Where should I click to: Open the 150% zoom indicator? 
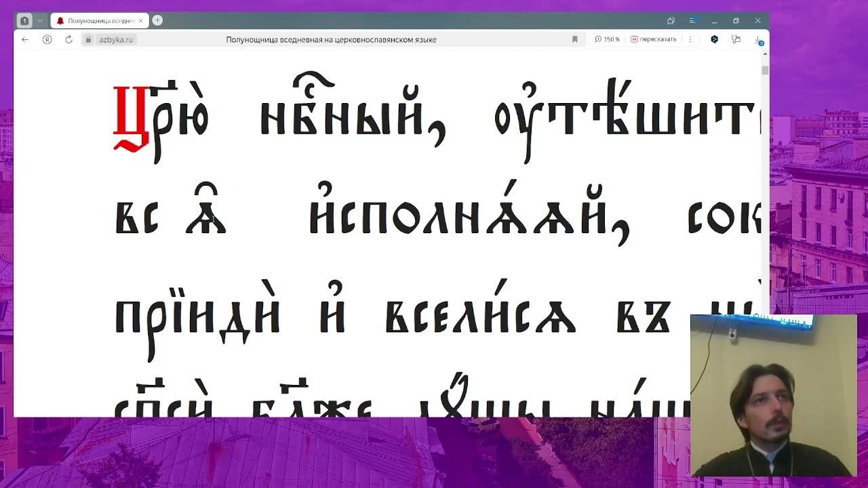pos(607,39)
